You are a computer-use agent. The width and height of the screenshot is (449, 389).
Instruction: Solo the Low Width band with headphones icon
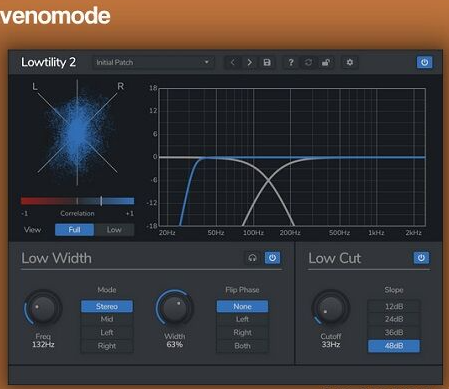coord(252,258)
